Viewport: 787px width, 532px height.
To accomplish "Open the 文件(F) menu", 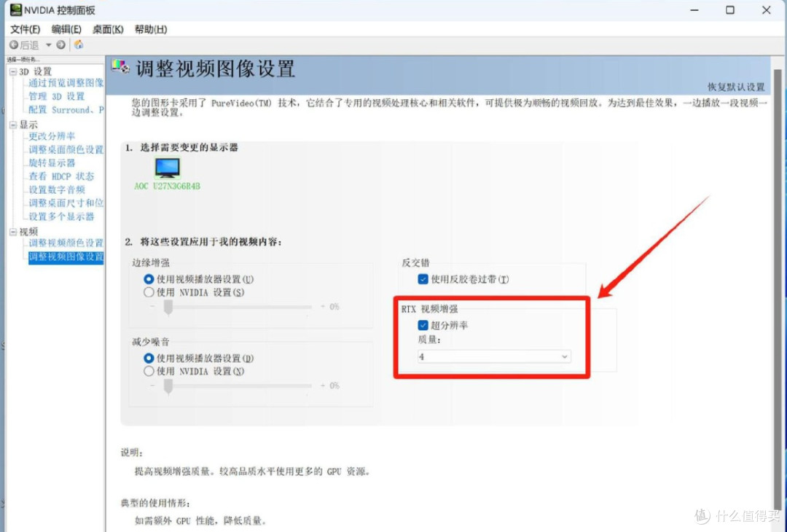I will coord(26,29).
